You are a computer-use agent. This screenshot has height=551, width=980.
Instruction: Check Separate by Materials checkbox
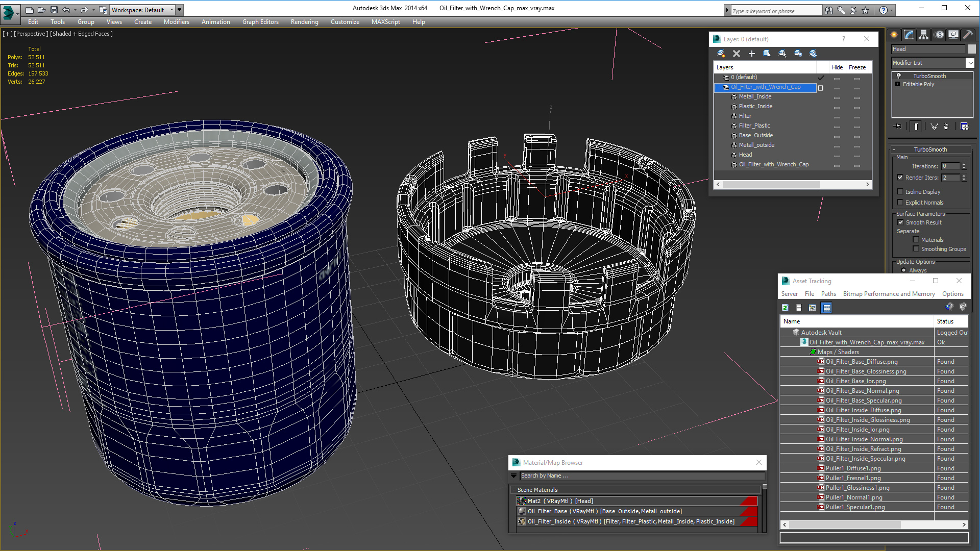click(916, 240)
